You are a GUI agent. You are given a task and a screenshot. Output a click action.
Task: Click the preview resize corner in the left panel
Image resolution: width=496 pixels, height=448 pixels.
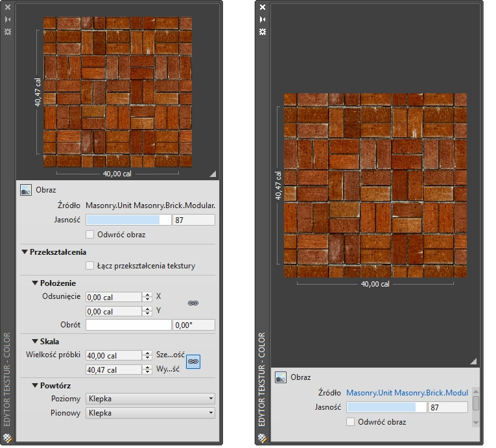[212, 174]
